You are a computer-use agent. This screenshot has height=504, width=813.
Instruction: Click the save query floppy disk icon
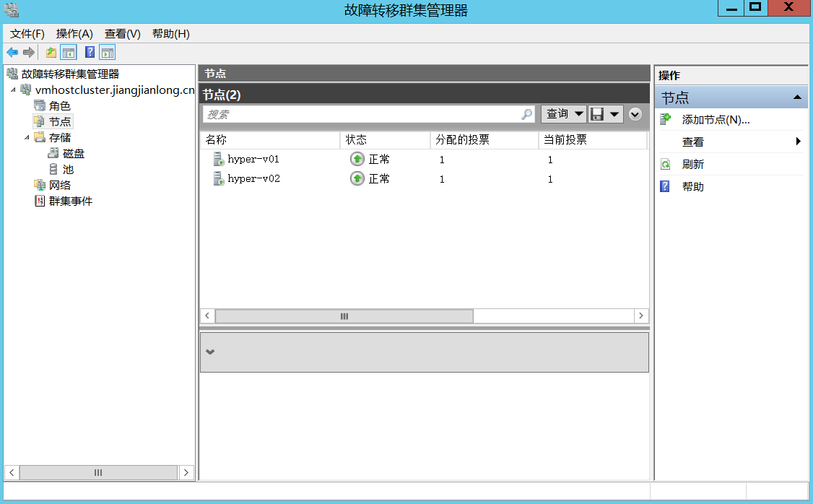(x=597, y=114)
